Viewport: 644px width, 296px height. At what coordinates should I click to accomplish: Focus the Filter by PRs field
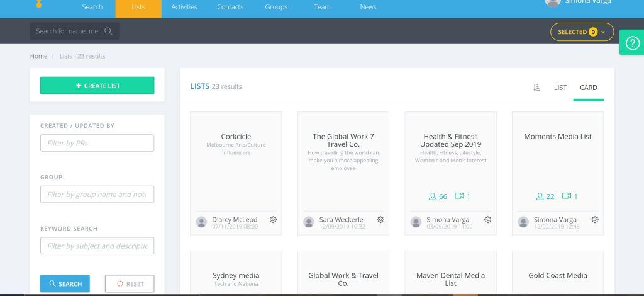[x=97, y=143]
